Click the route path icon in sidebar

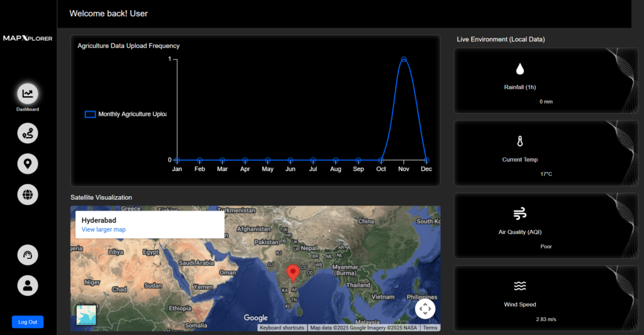[28, 133]
